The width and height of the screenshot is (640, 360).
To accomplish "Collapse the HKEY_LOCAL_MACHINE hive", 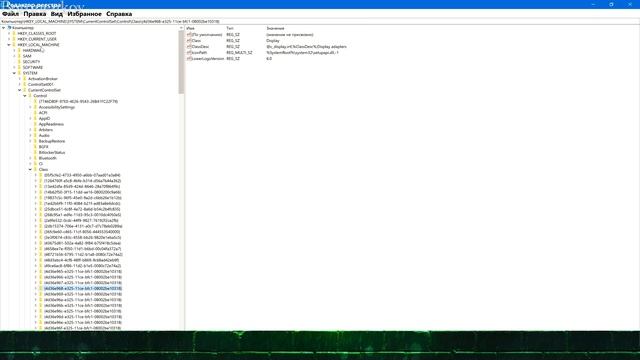I will coord(9,45).
